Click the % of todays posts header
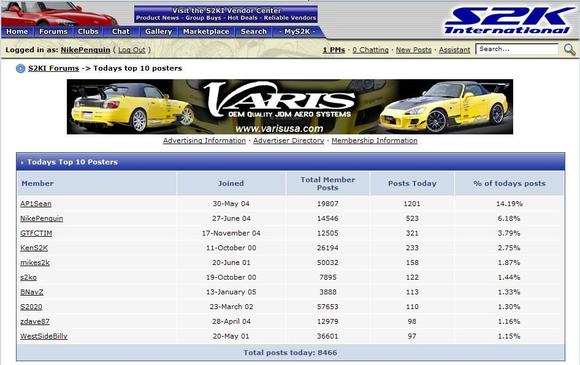Screen dimensions: 580x365 coord(509,183)
